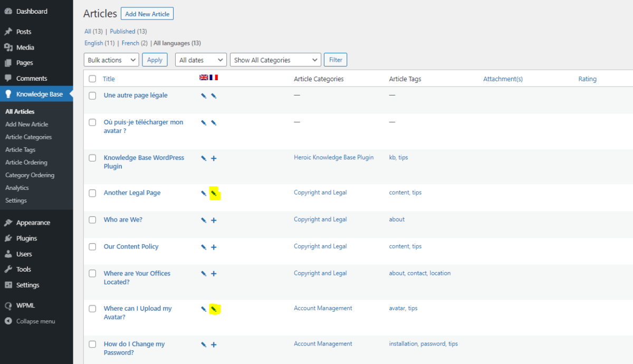Tick the Who are We? checkbox

(x=92, y=220)
